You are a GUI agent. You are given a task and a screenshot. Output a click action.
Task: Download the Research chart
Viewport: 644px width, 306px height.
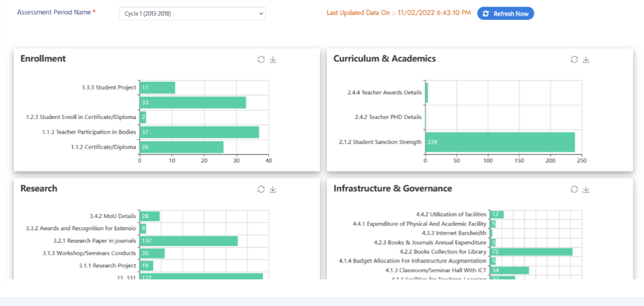tap(273, 189)
